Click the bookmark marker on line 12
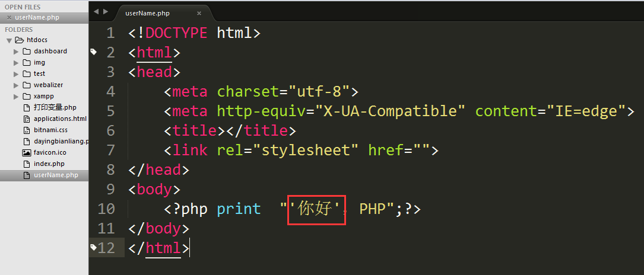 tap(93, 246)
